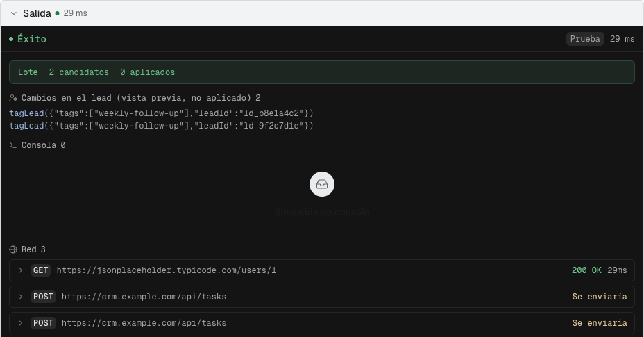Click the Salida header title
This screenshot has height=337, width=644.
[37, 13]
